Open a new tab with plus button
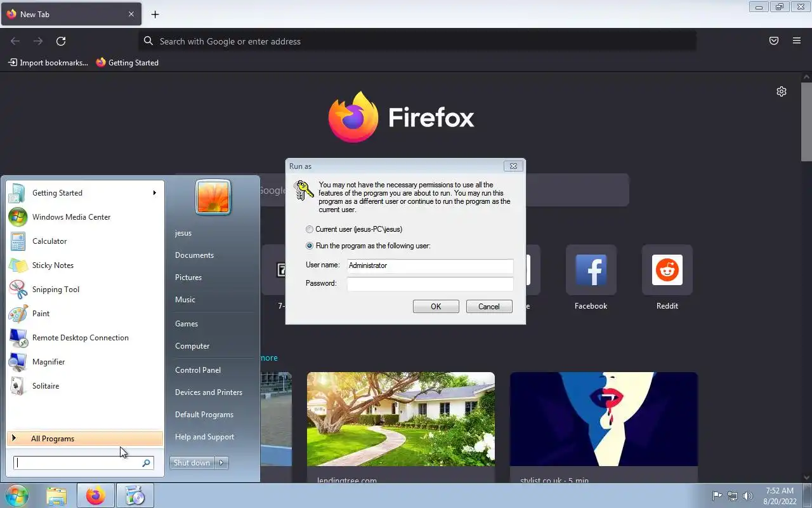This screenshot has width=812, height=508. tap(155, 14)
